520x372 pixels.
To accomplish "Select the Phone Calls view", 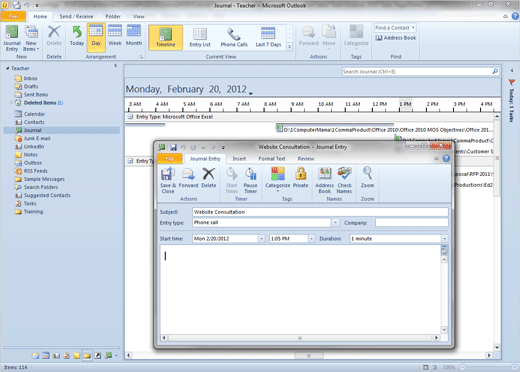I will [234, 37].
